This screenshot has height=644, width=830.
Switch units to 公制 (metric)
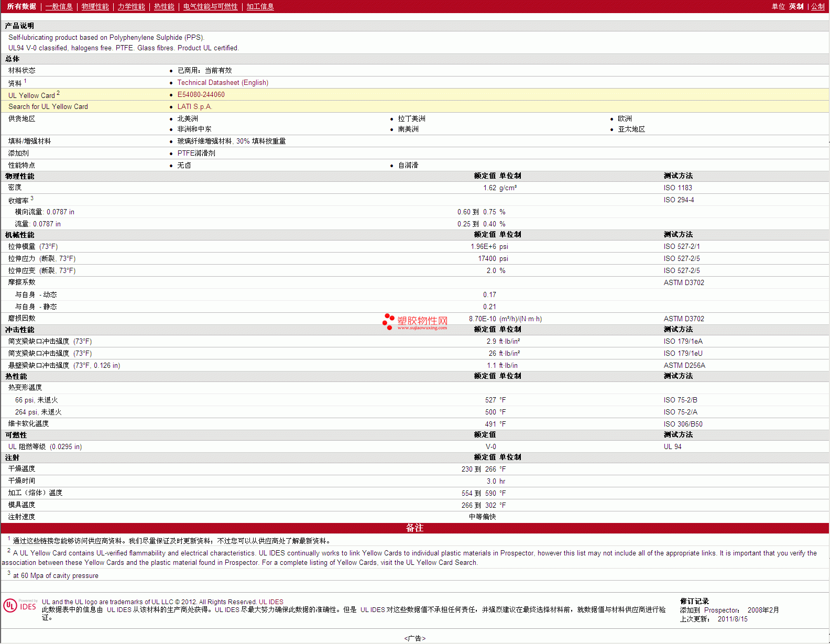818,6
